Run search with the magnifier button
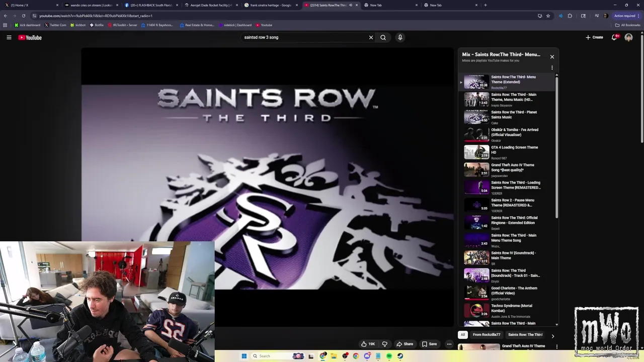This screenshot has width=644, height=362. [383, 37]
